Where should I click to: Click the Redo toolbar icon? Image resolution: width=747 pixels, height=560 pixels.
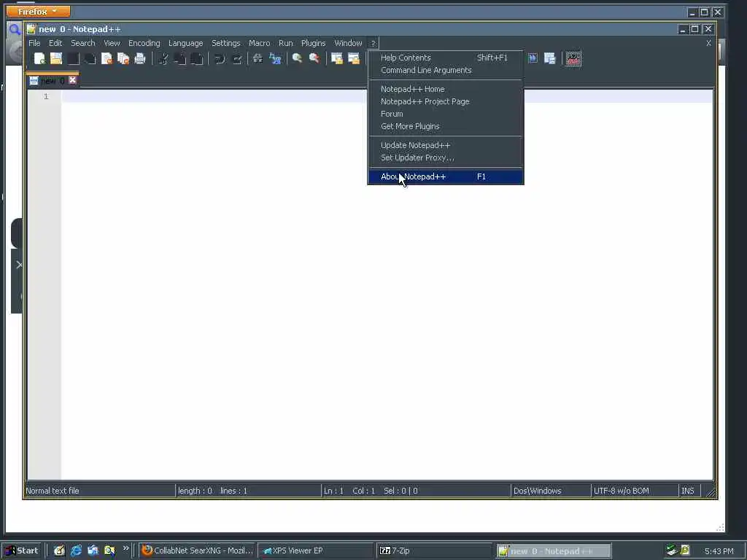point(237,58)
